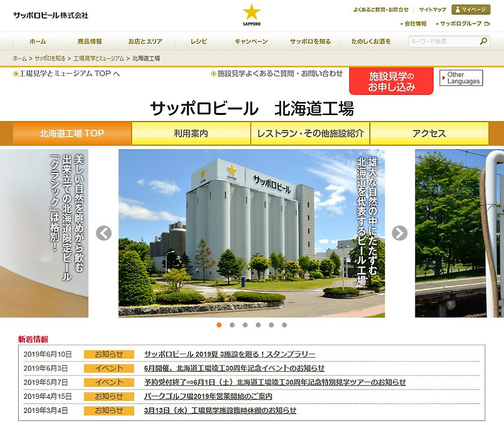Select sixth carousel dot
This screenshot has height=425, width=504.
point(284,325)
